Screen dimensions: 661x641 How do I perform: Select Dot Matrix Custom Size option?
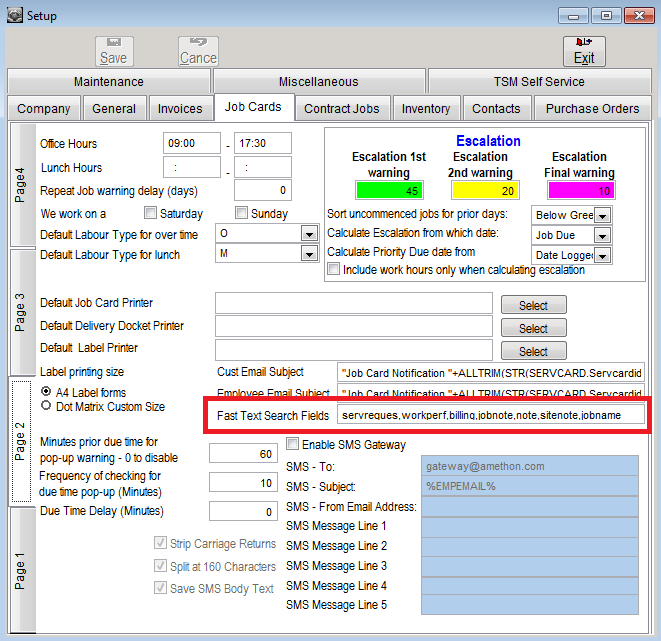coord(46,406)
